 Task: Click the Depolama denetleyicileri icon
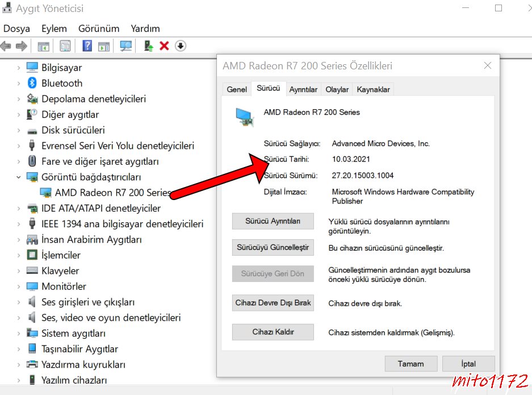click(32, 98)
